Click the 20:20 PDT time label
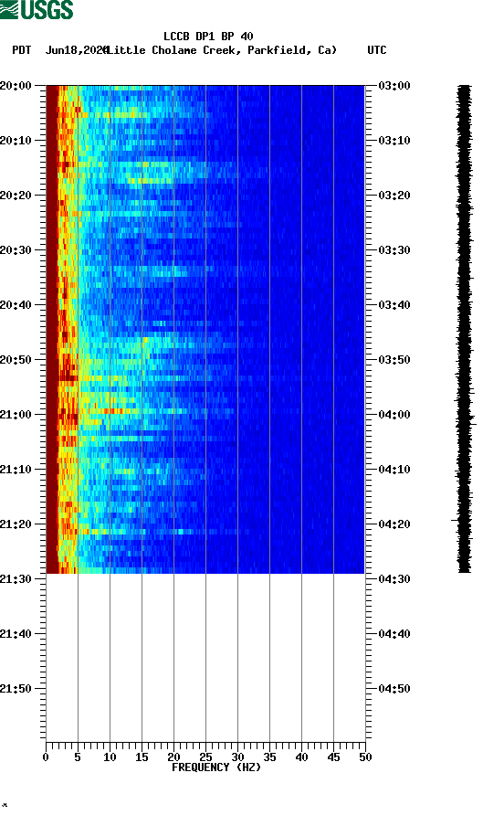Image resolution: width=504 pixels, height=815 pixels. pos(16,196)
